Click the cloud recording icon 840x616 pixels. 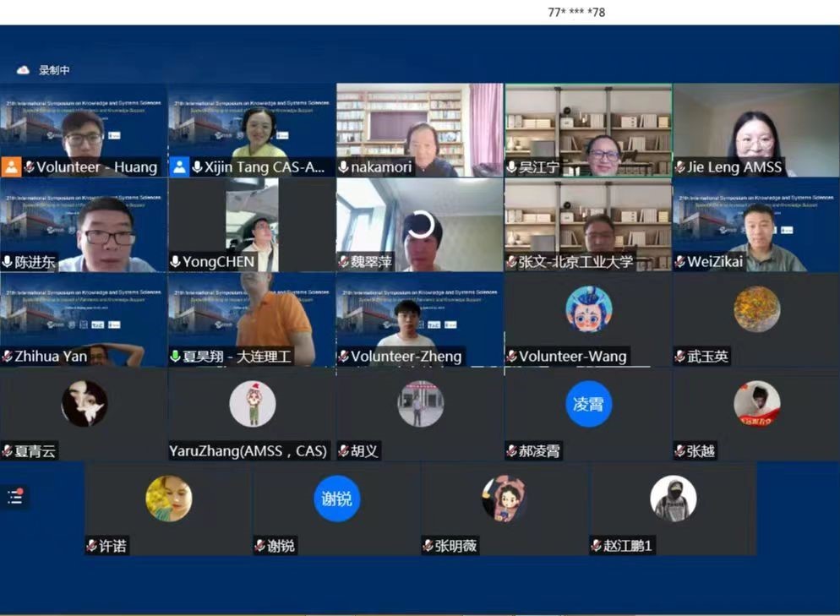[23, 70]
